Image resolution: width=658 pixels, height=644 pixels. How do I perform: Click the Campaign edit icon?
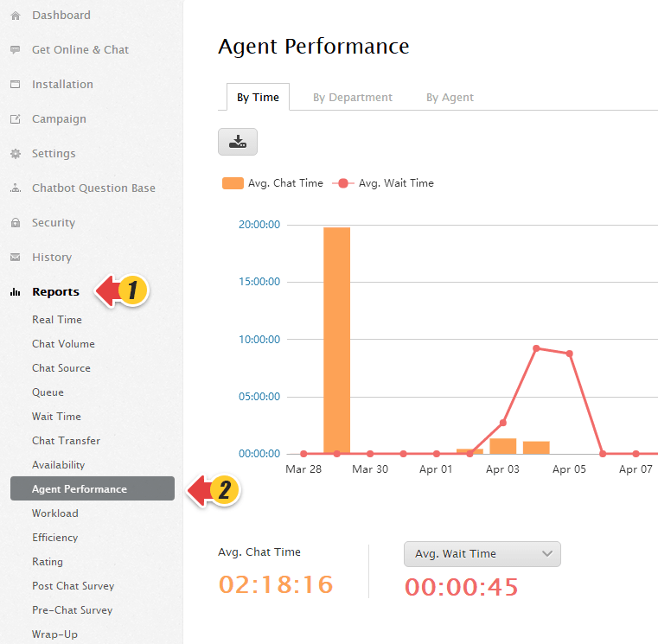pyautogui.click(x=15, y=119)
